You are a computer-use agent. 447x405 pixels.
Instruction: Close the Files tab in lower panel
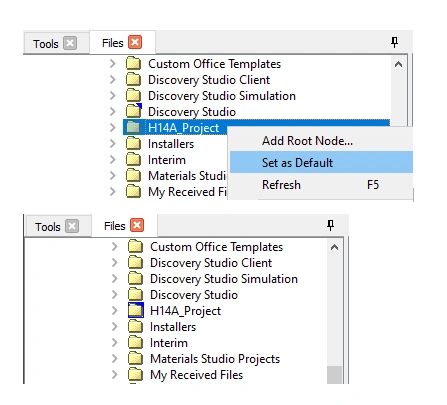(x=137, y=225)
